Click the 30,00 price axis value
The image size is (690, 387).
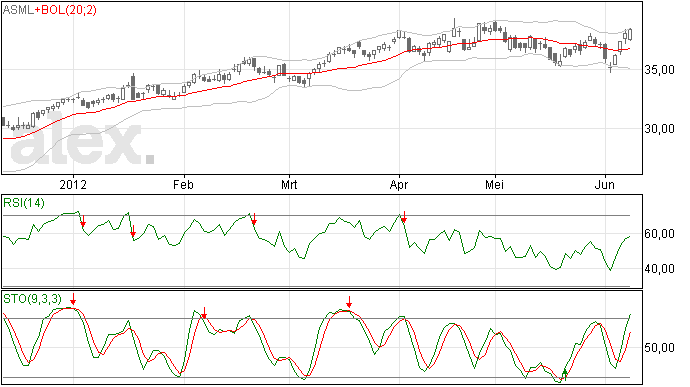pyautogui.click(x=659, y=129)
